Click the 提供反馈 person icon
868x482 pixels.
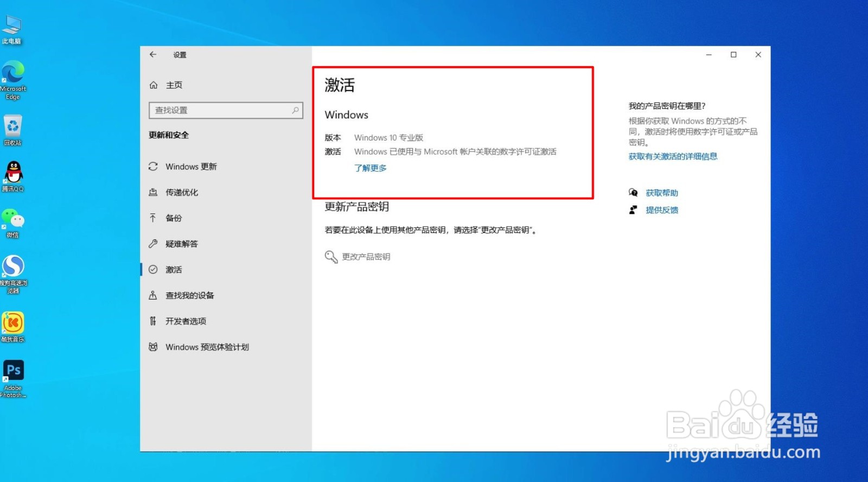click(x=633, y=210)
